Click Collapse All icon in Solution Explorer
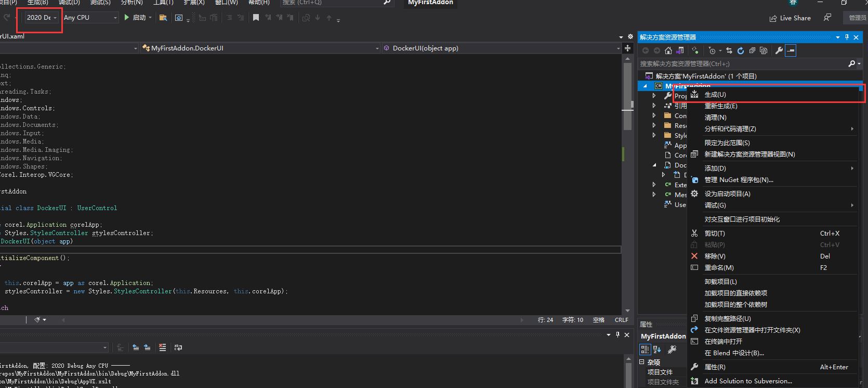This screenshot has width=868, height=388. click(x=752, y=50)
